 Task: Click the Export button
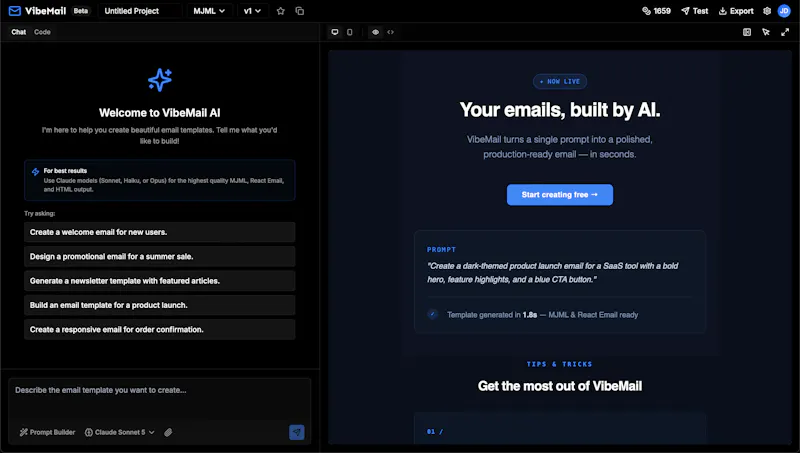click(736, 11)
